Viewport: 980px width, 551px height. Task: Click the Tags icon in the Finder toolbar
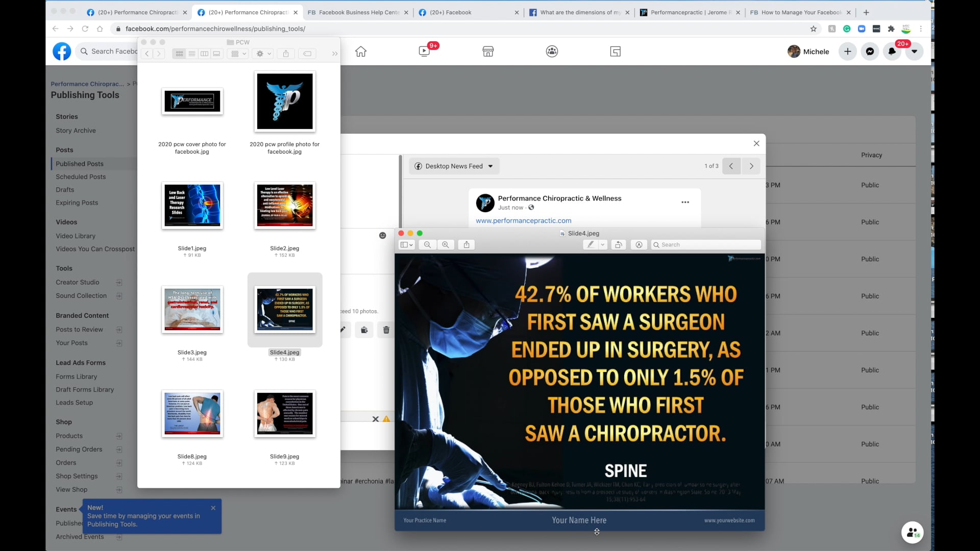(x=307, y=54)
